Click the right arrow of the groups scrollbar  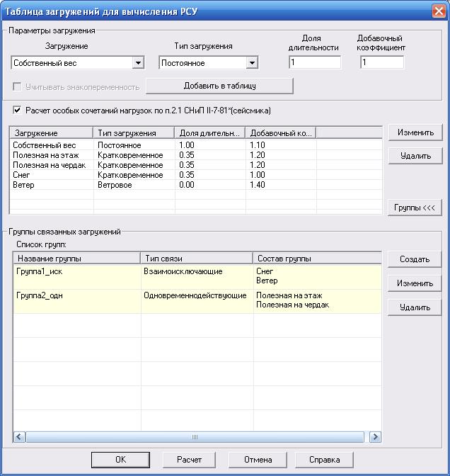(x=376, y=437)
